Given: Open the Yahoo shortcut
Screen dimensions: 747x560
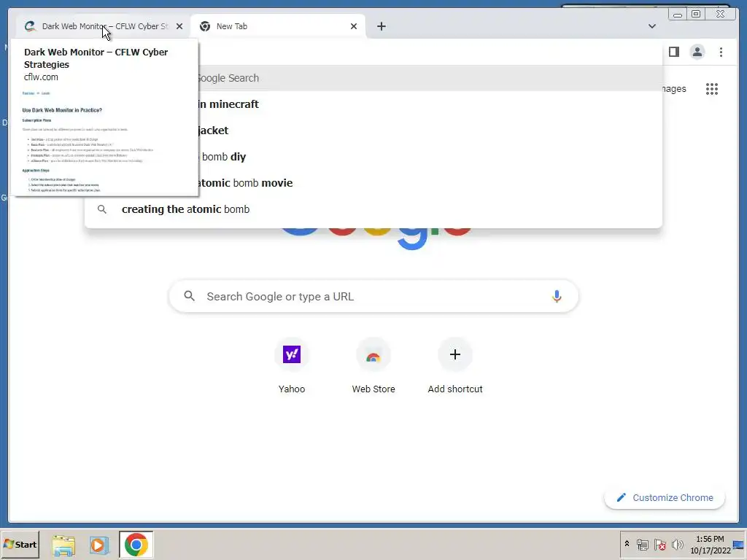Looking at the screenshot, I should 292,366.
